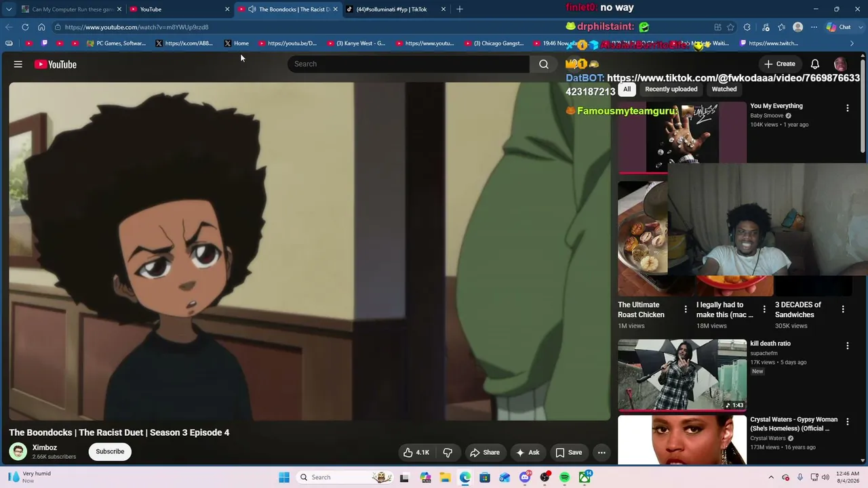Reload the page in the browser
Viewport: 868px width, 488px height.
(x=25, y=27)
